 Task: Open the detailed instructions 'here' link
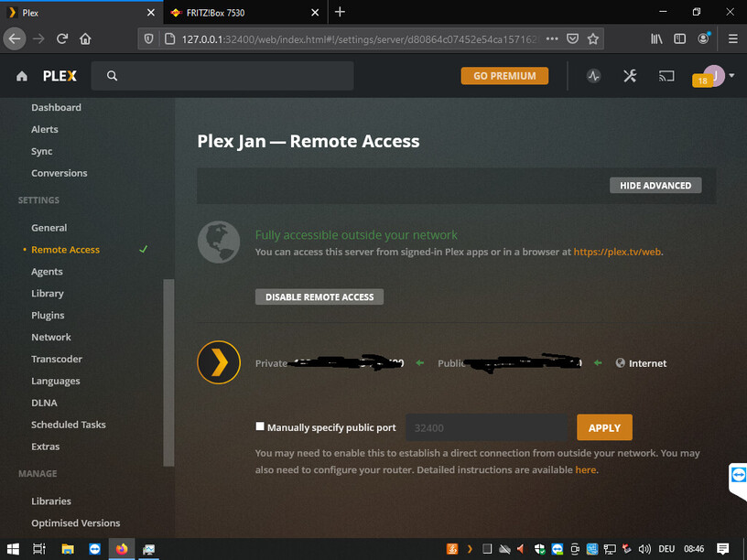point(586,470)
